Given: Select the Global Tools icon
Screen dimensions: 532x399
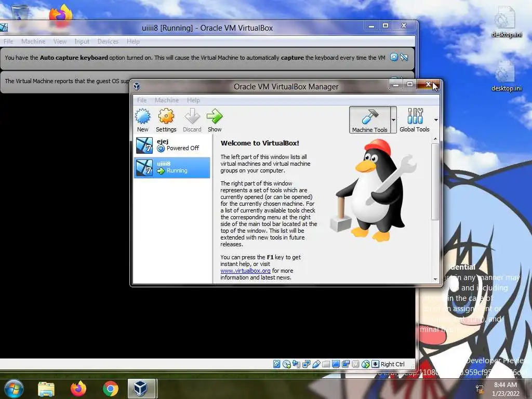Looking at the screenshot, I should coord(415,120).
